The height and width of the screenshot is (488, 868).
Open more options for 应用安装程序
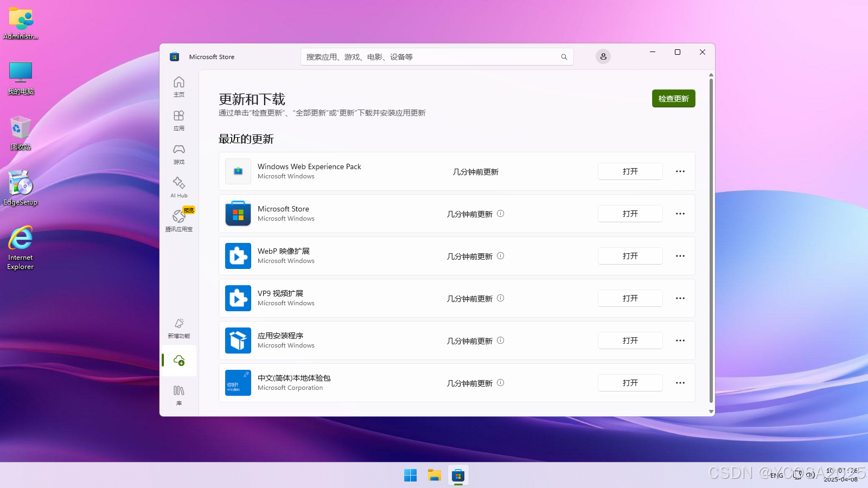[x=680, y=341]
